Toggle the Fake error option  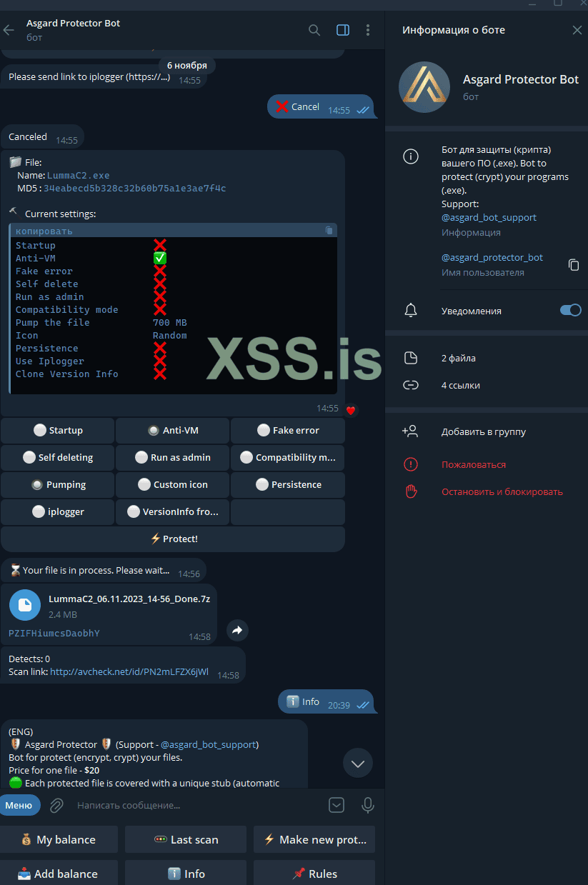click(x=288, y=431)
